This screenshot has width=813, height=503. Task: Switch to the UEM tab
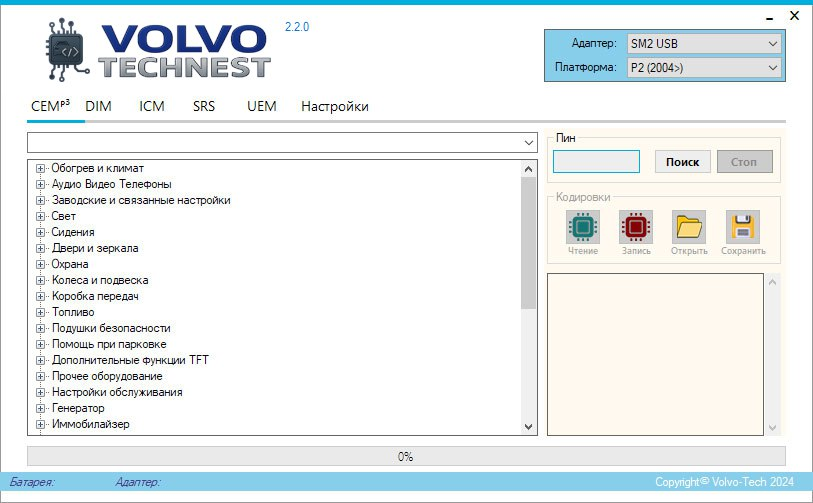(x=262, y=106)
